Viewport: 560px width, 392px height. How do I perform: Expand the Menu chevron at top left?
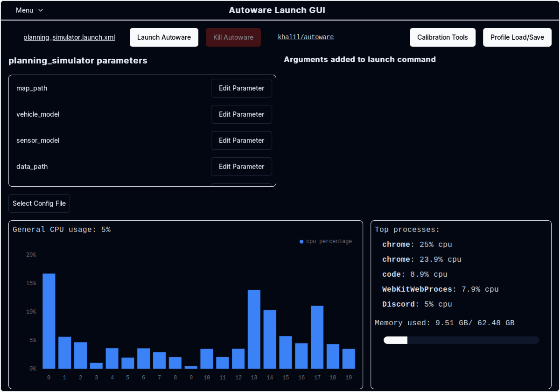point(40,10)
